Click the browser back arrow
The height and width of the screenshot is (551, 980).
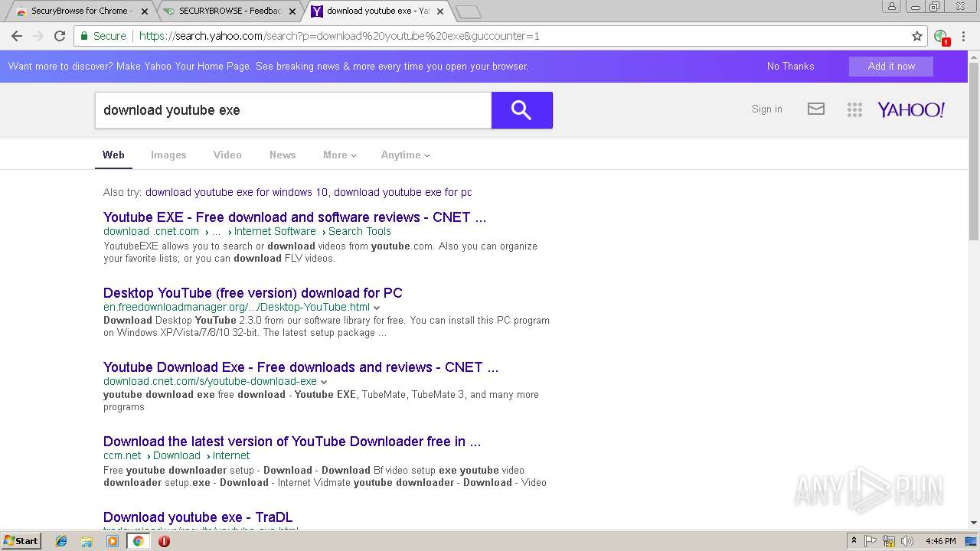click(17, 36)
